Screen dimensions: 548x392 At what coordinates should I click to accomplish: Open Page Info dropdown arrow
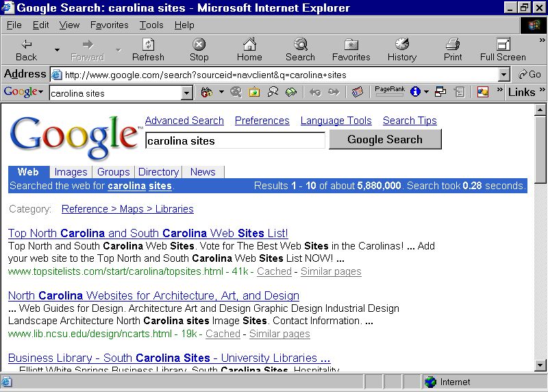426,92
